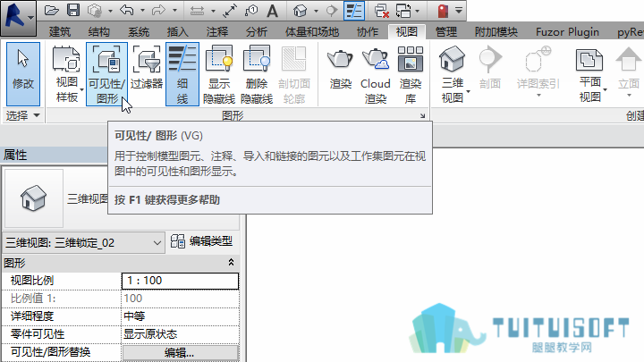644x362 pixels.
Task: Click the 3D view type thumbnail in Properties
Action: [34, 198]
